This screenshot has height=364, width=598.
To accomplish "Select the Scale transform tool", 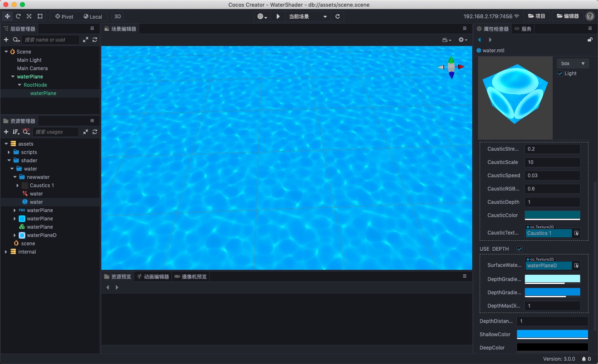I will tap(29, 16).
